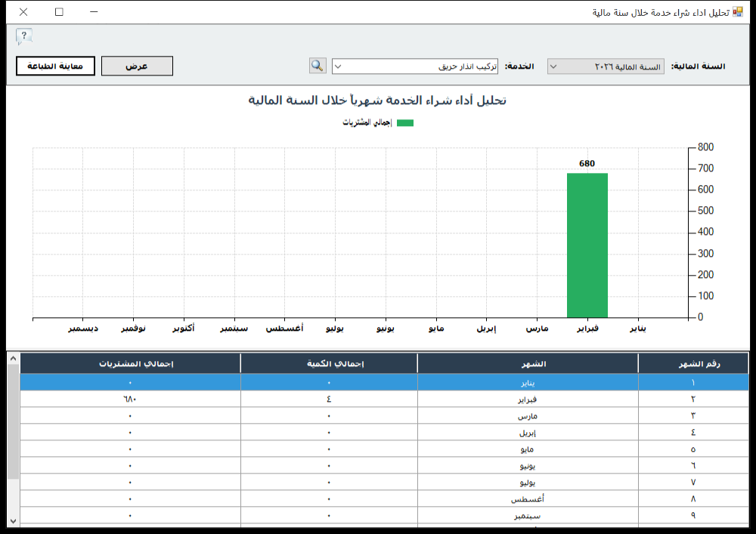The image size is (756, 534).
Task: Select the فبراير row in table
Action: (x=384, y=399)
